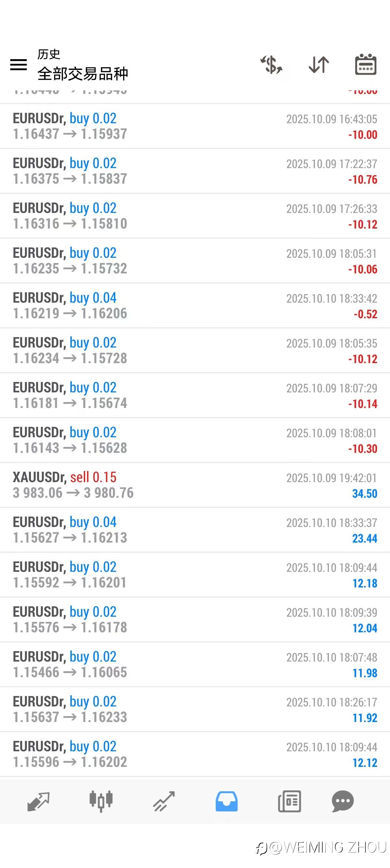Image resolution: width=390 pixels, height=868 pixels.
Task: Open the hamburger side menu
Action: [19, 64]
